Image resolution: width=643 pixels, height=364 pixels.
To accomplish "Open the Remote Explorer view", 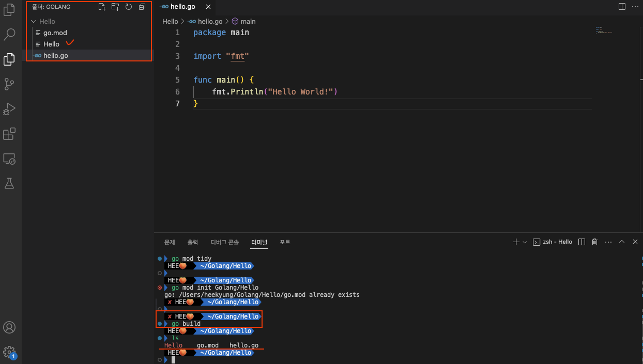I will coord(9,159).
